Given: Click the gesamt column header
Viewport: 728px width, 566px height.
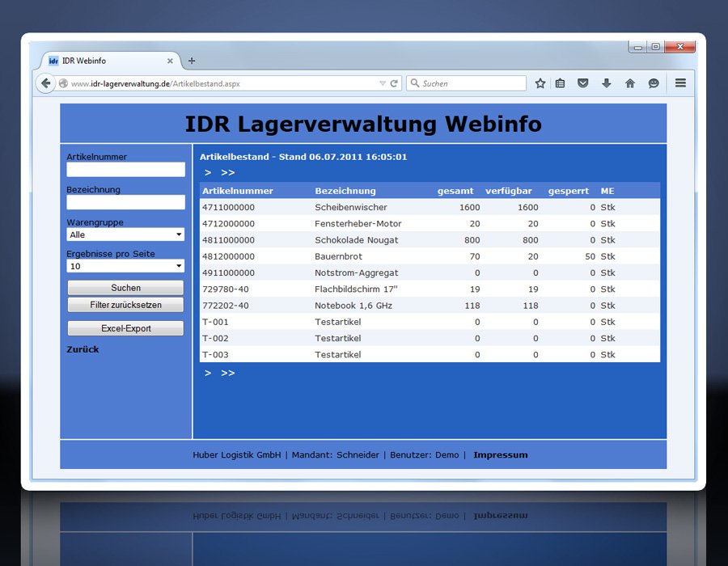Looking at the screenshot, I should click(x=455, y=191).
